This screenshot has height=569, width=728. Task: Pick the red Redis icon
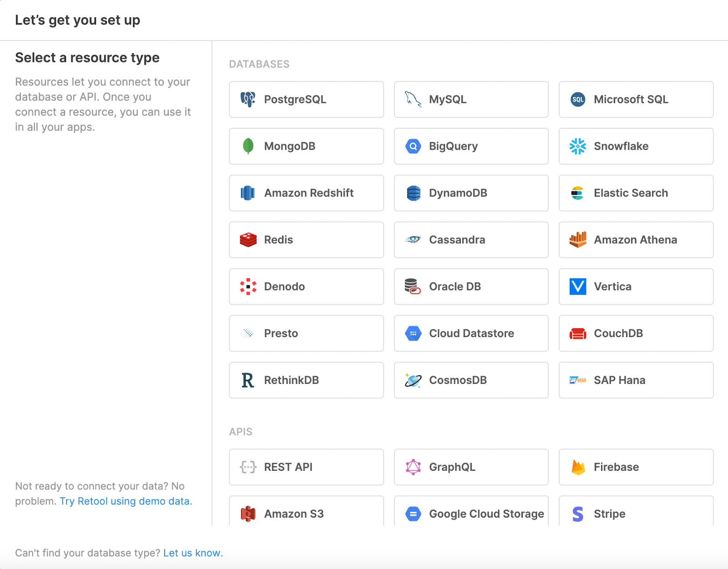click(248, 240)
